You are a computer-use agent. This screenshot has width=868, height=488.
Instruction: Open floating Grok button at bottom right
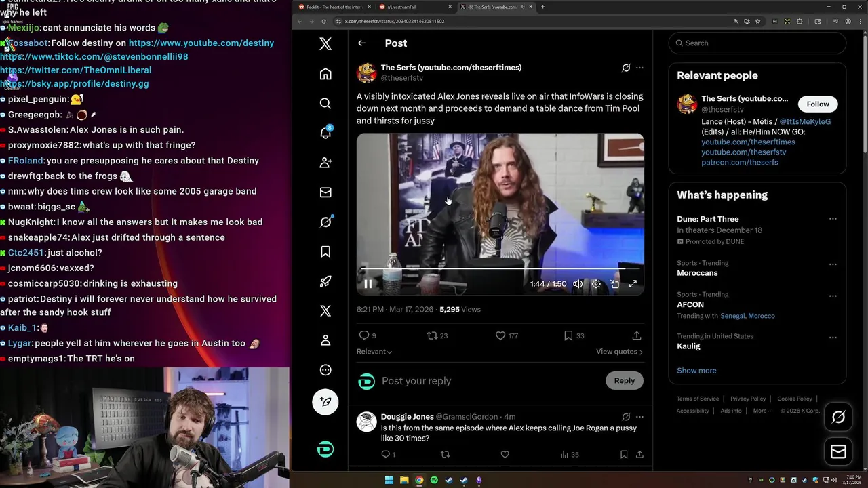pos(838,418)
